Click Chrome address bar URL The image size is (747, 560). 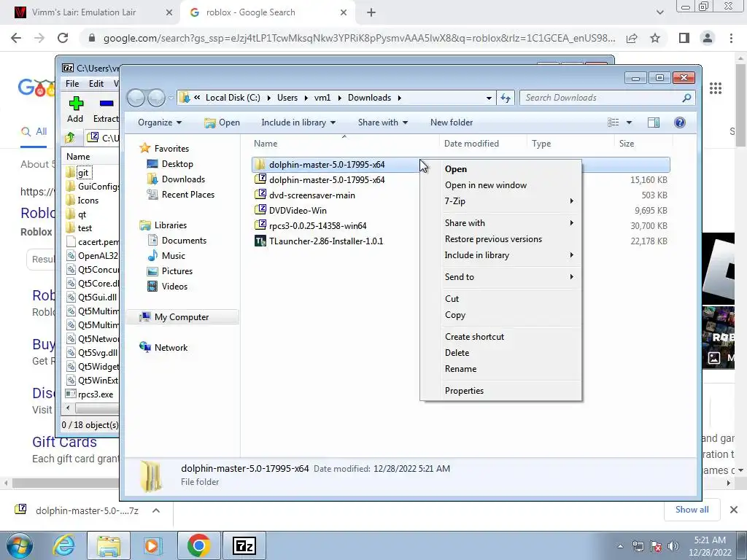pyautogui.click(x=359, y=38)
